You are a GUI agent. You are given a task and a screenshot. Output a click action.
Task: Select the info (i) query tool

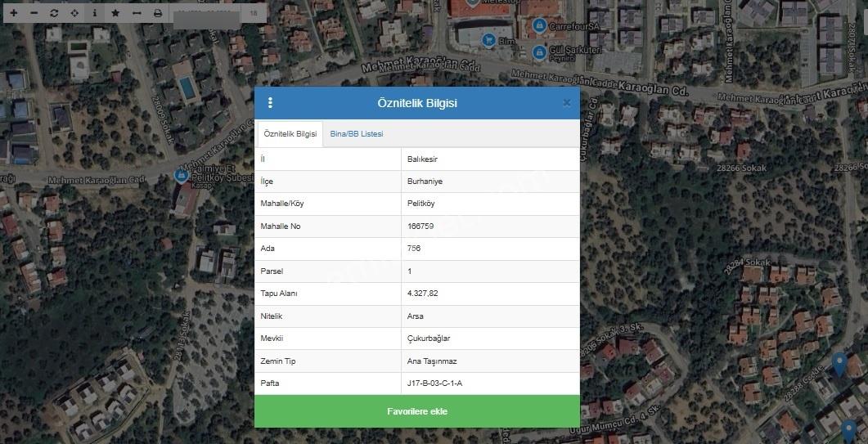(95, 13)
